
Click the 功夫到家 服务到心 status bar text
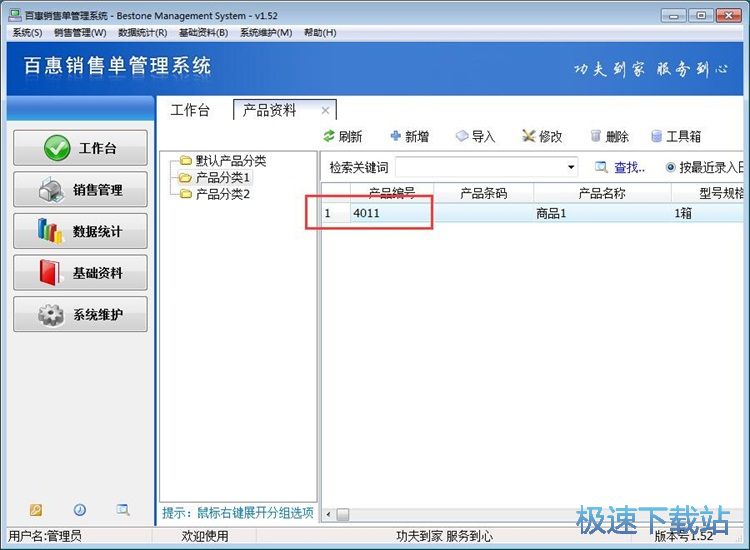tap(444, 536)
